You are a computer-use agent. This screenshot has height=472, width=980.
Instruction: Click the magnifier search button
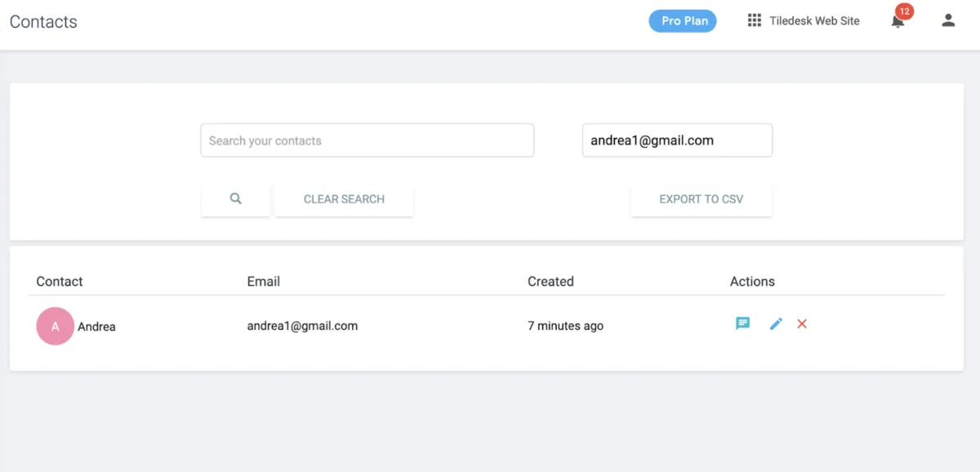tap(235, 198)
